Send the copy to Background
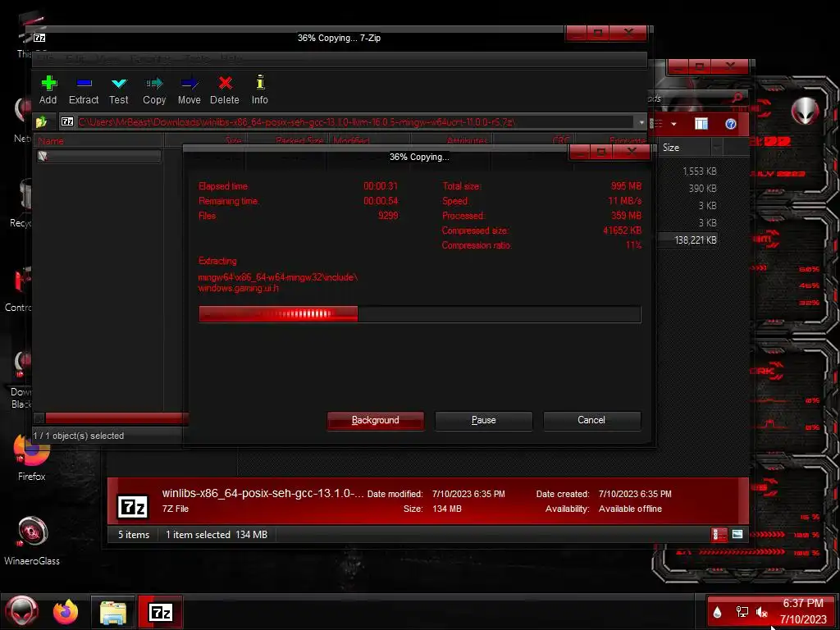This screenshot has width=840, height=630. pos(376,421)
